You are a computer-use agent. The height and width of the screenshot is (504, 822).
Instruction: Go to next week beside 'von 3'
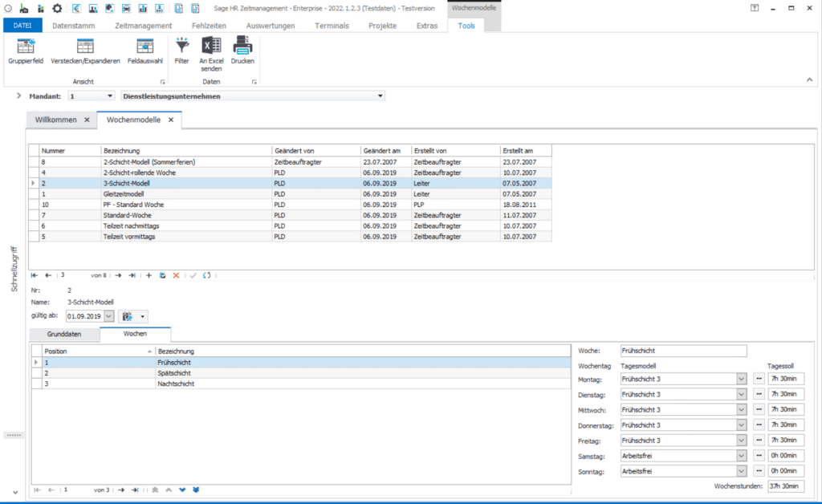(121, 490)
